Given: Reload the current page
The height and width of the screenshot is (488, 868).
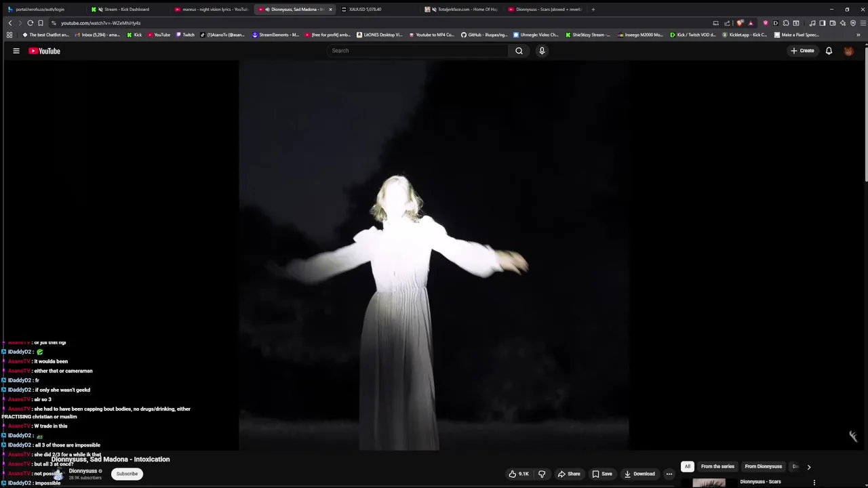Looking at the screenshot, I should point(30,23).
